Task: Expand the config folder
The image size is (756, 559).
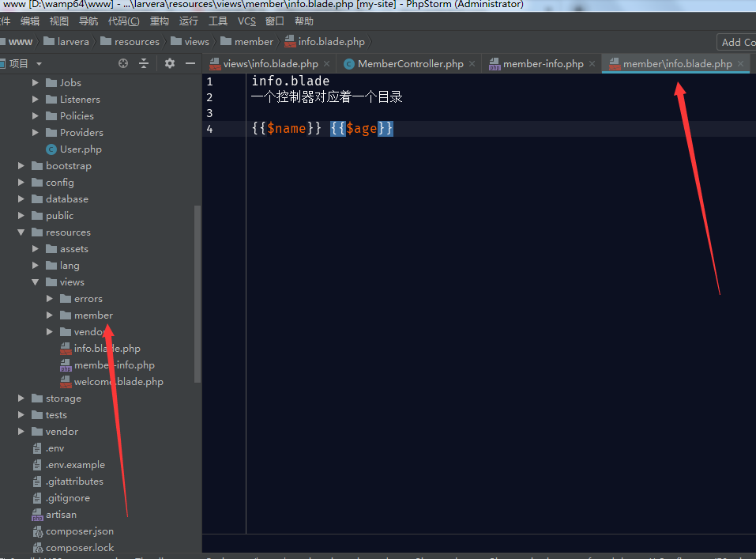Action: coord(21,183)
